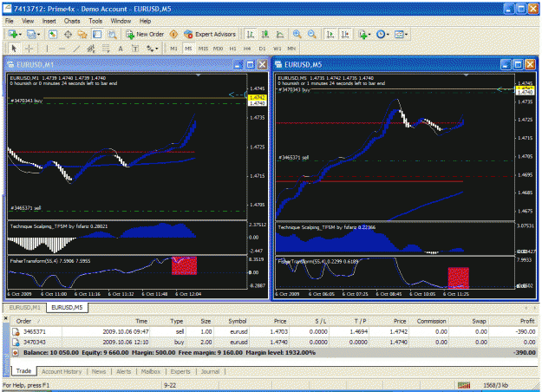Image resolution: width=542 pixels, height=392 pixels.
Task: Open the Indicators list icon
Action: [x=362, y=34]
